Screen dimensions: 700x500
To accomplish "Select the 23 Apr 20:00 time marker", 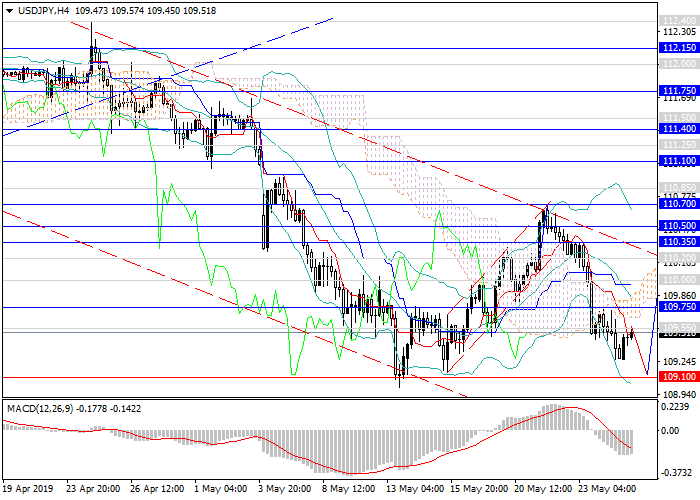I will pyautogui.click(x=95, y=490).
